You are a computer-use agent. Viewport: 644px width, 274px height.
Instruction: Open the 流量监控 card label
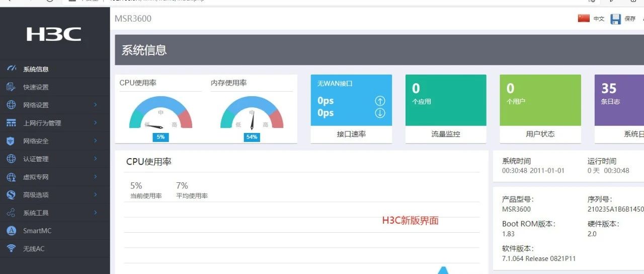point(446,134)
